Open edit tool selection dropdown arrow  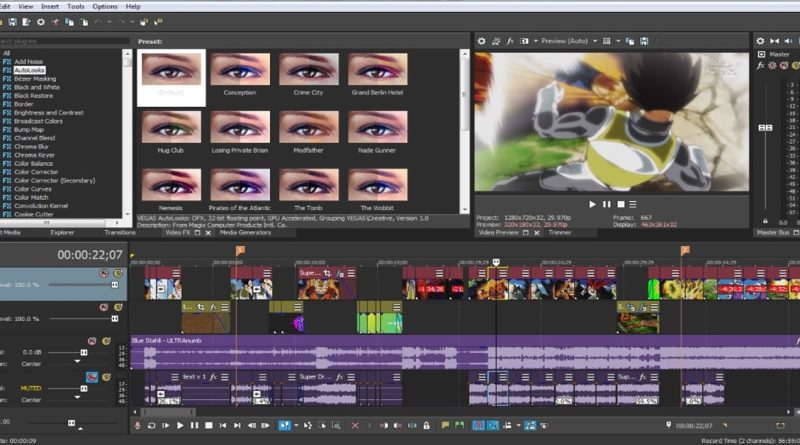[x=296, y=425]
